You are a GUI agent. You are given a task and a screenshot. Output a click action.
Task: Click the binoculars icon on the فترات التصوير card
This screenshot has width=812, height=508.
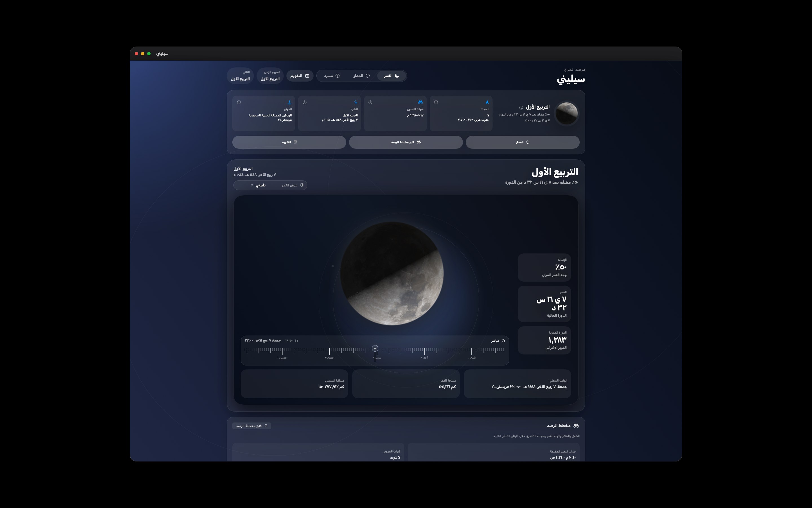(x=420, y=102)
